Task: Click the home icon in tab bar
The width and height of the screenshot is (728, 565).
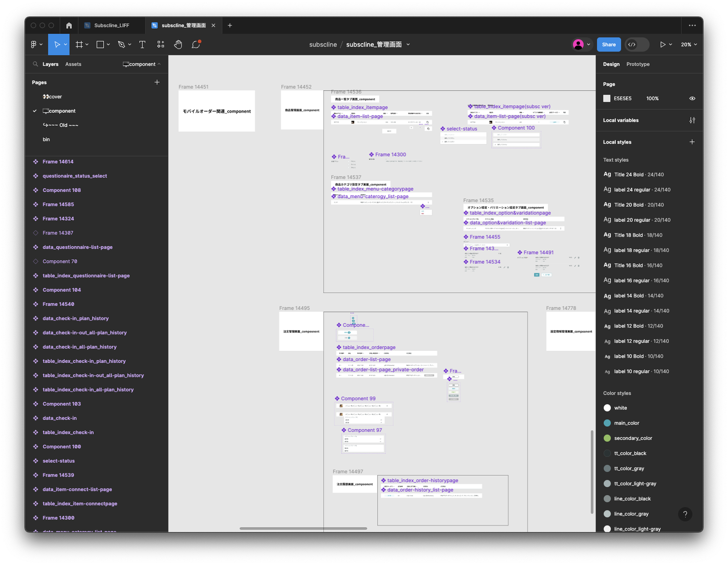Action: 69,25
